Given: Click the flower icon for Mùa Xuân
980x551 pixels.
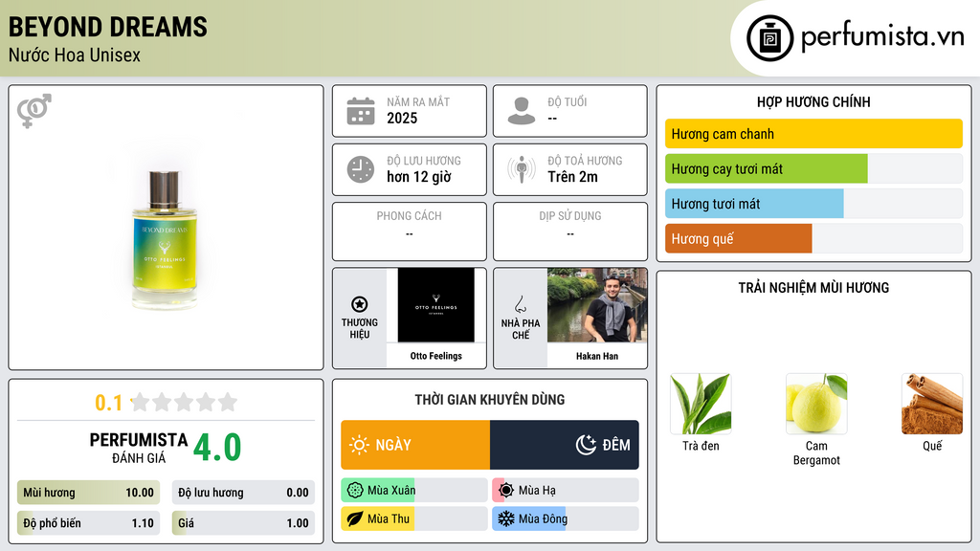Looking at the screenshot, I should point(355,490).
